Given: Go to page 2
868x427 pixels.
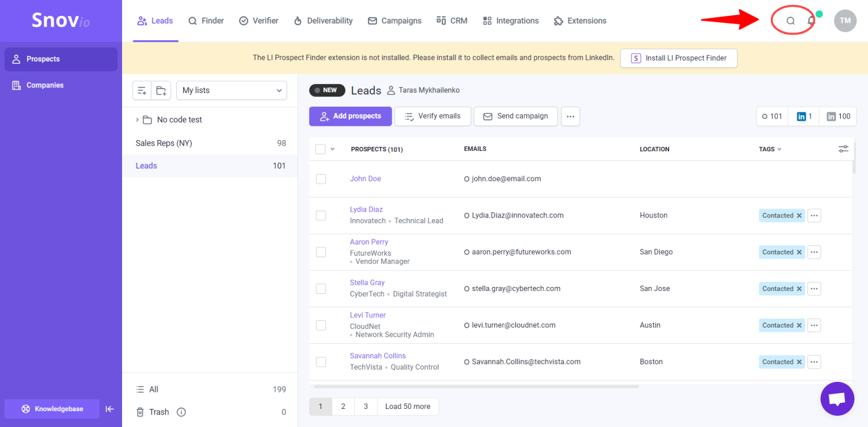Looking at the screenshot, I should click(343, 407).
